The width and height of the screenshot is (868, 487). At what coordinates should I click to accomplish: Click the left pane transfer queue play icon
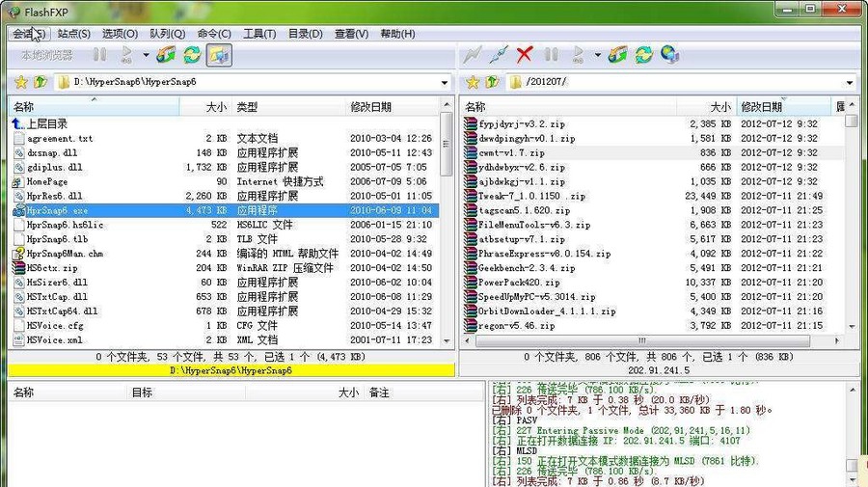[x=126, y=55]
